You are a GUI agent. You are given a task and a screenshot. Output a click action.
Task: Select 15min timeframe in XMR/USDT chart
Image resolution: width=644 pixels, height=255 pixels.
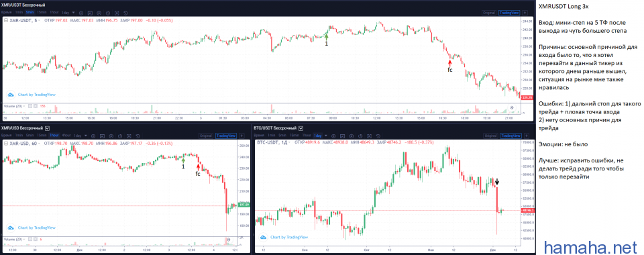42,12
